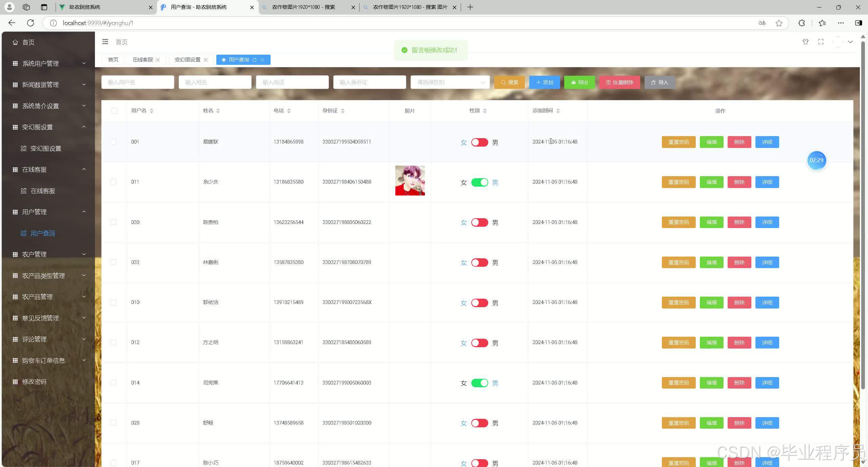Click the orange 搜索 button
Image resolution: width=868 pixels, height=467 pixels.
click(509, 82)
